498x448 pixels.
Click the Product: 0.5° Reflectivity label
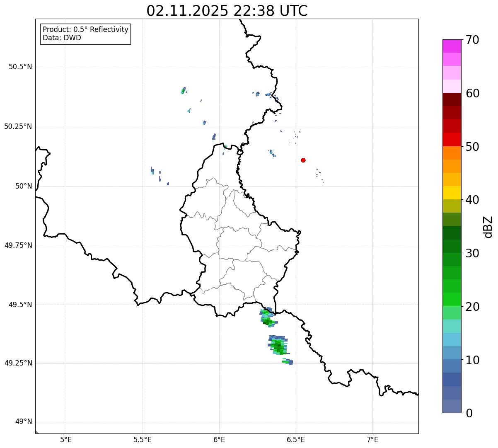click(85, 29)
